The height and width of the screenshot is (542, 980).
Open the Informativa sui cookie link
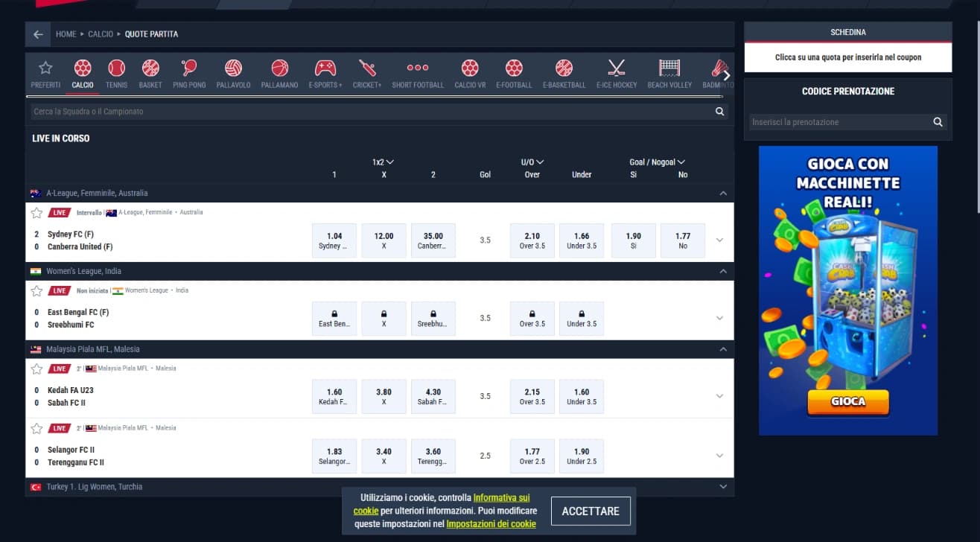502,498
